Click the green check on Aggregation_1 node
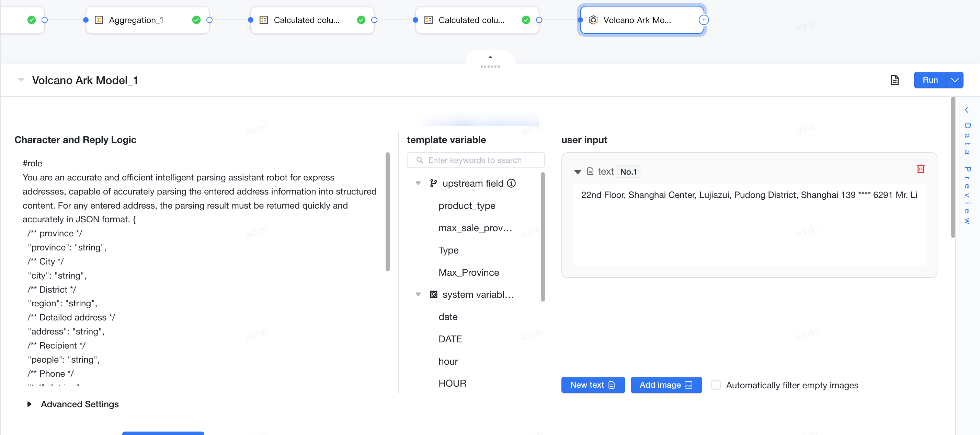Screen dimensions: 980x435 click(x=196, y=20)
